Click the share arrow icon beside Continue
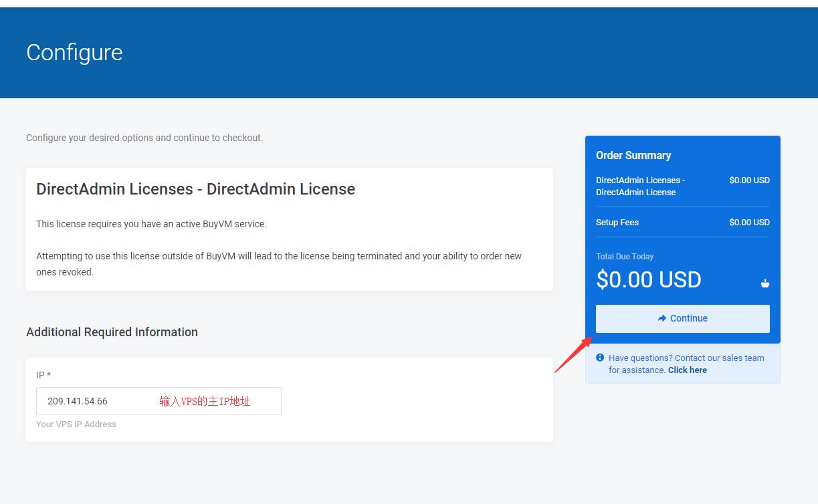The image size is (818, 504). 661,319
